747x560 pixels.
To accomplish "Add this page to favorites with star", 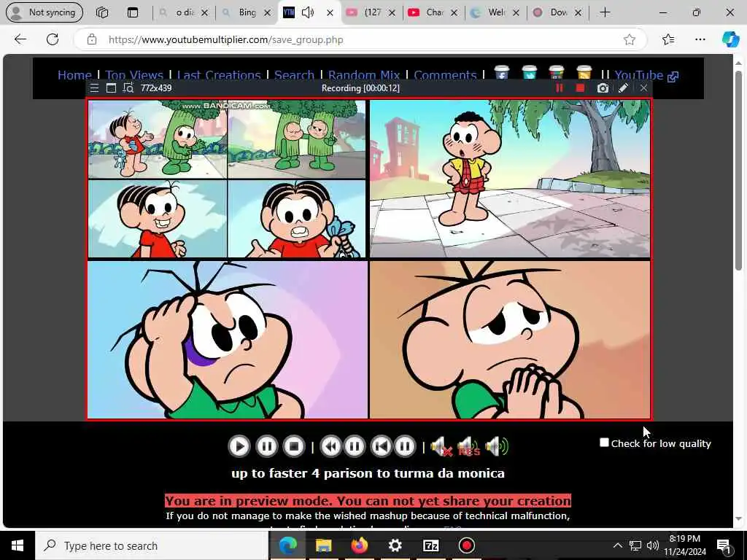I will [x=630, y=39].
